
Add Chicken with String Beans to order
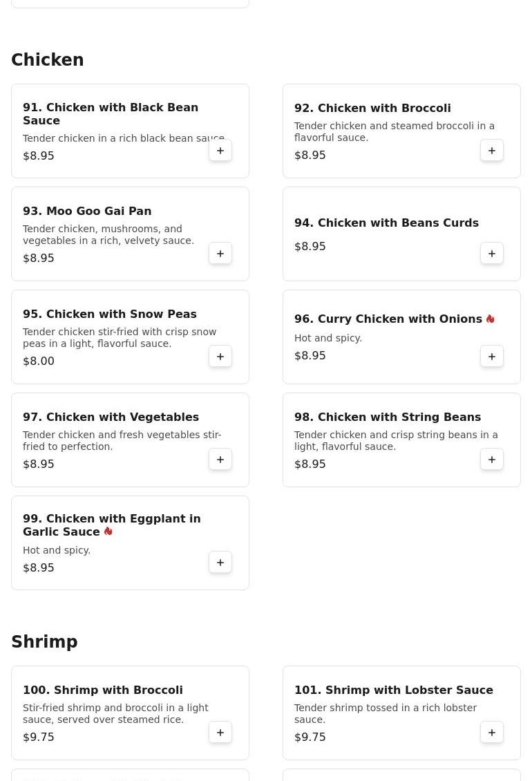pyautogui.click(x=492, y=460)
